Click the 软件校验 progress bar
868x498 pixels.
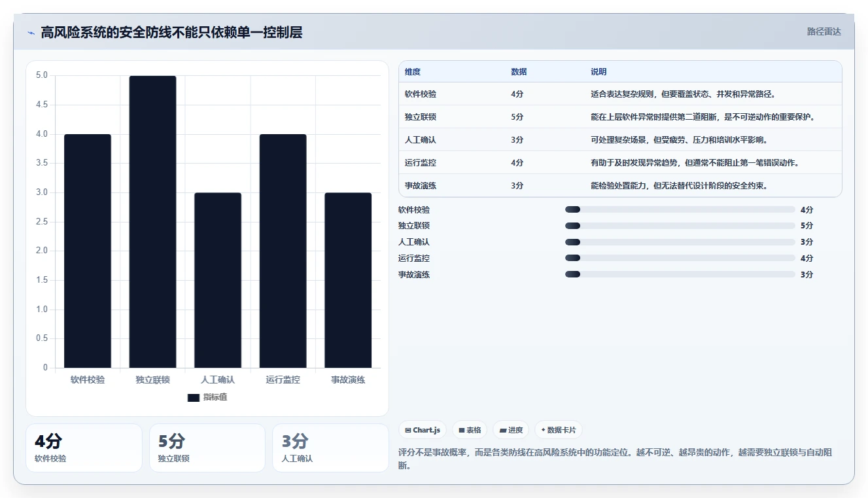click(680, 209)
